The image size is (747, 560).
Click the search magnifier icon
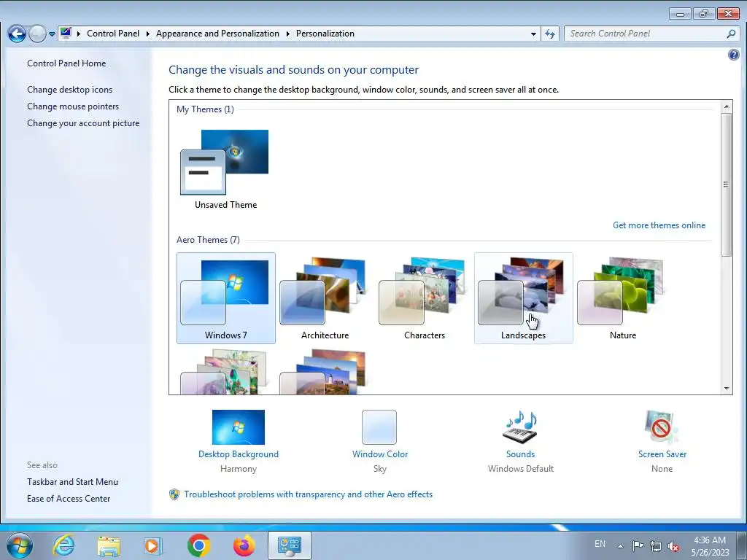point(731,34)
